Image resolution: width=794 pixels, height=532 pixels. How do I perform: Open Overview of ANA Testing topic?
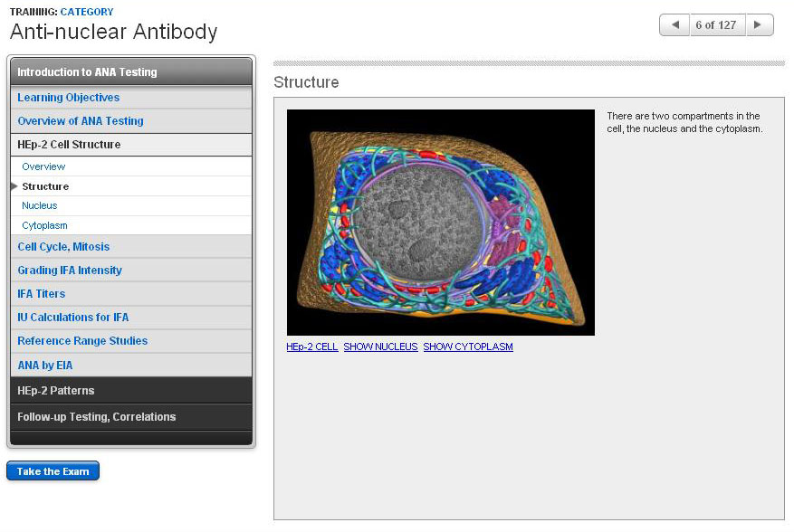[x=81, y=121]
